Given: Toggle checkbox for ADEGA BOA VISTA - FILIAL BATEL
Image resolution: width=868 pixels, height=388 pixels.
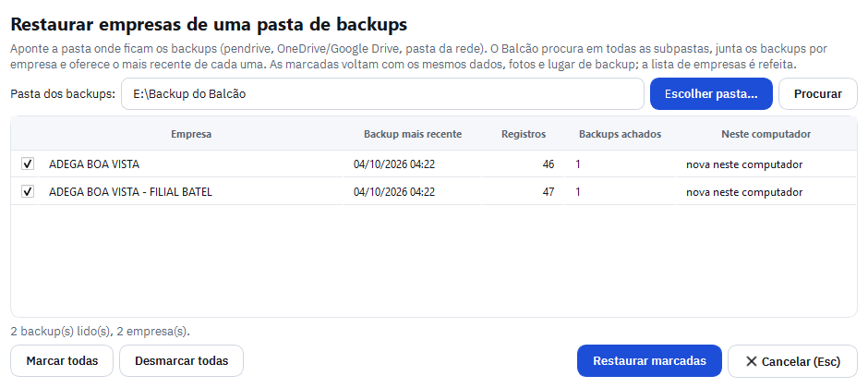Looking at the screenshot, I should click(x=27, y=191).
